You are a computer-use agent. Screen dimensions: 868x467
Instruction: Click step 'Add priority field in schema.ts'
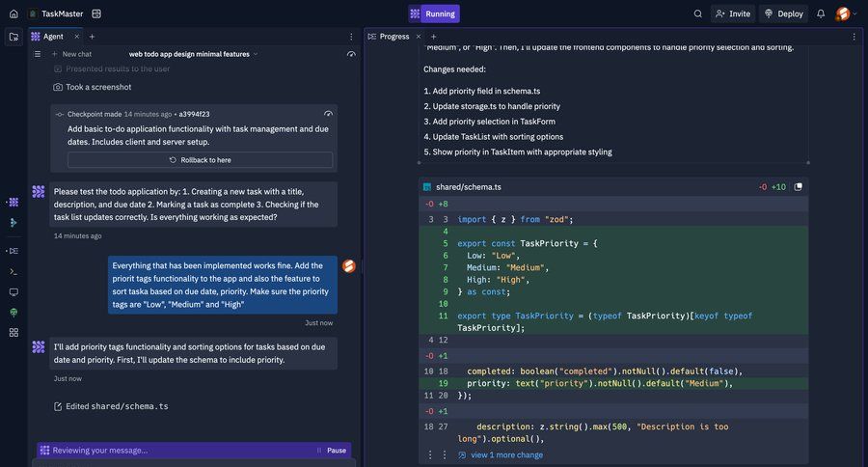point(482,91)
